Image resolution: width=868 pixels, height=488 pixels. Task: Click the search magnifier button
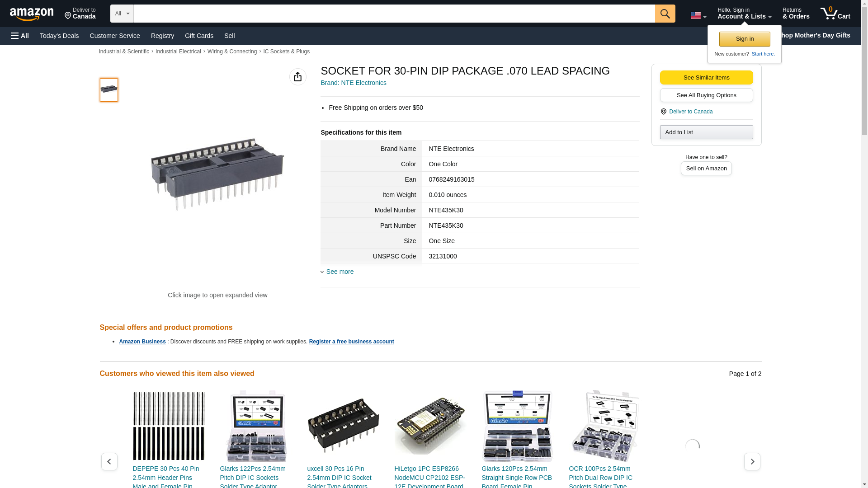click(x=665, y=14)
